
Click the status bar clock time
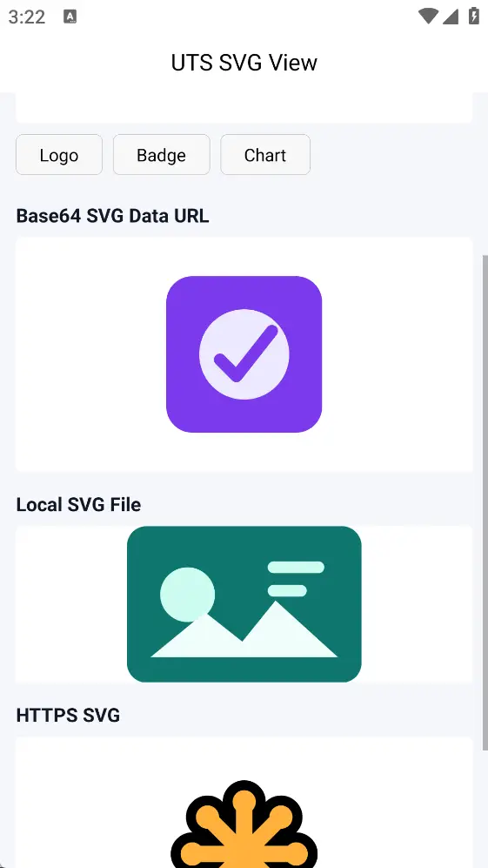[x=27, y=17]
